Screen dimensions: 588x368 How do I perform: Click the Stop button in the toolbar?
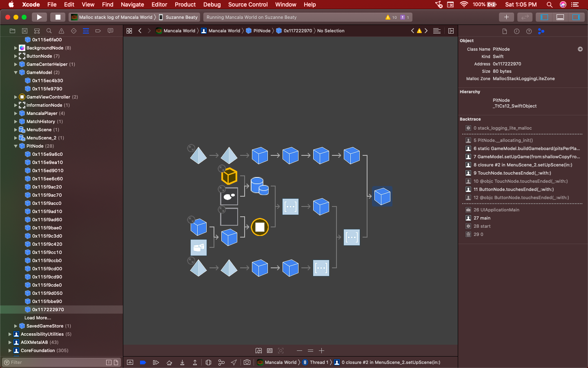(58, 17)
